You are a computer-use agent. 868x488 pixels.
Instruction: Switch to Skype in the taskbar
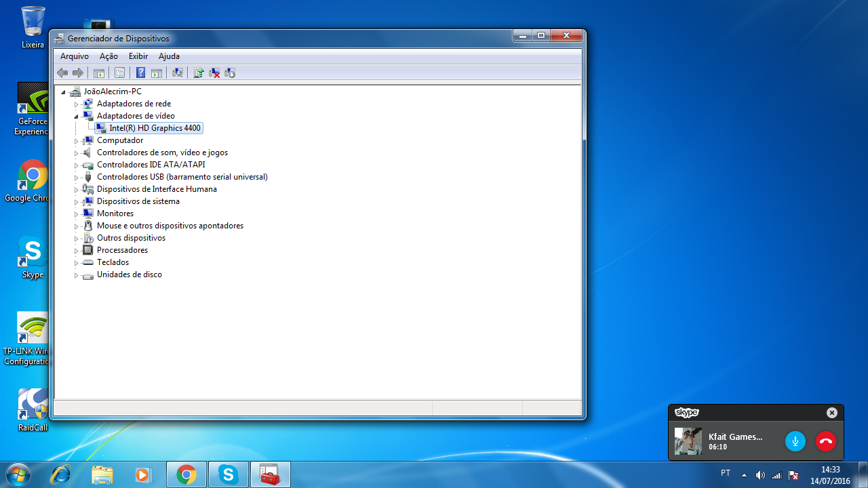(x=229, y=474)
